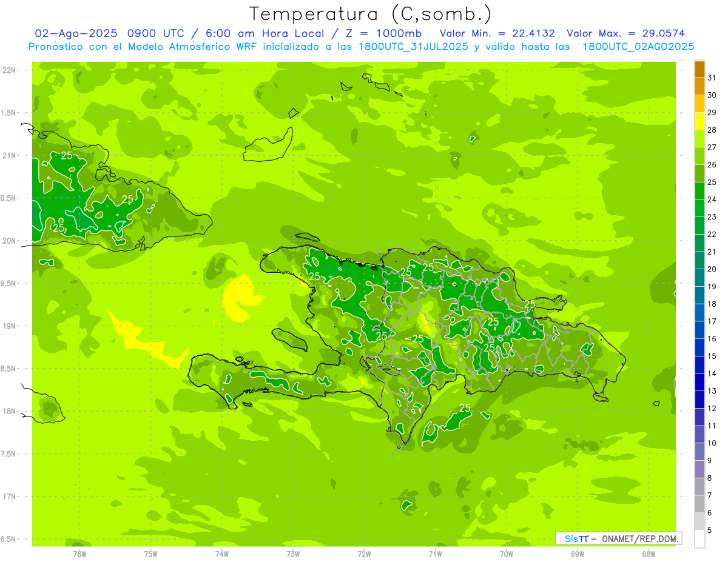728x562 pixels.
Task: Click the gray legend swatch between 6 and 7
Action: click(x=699, y=504)
